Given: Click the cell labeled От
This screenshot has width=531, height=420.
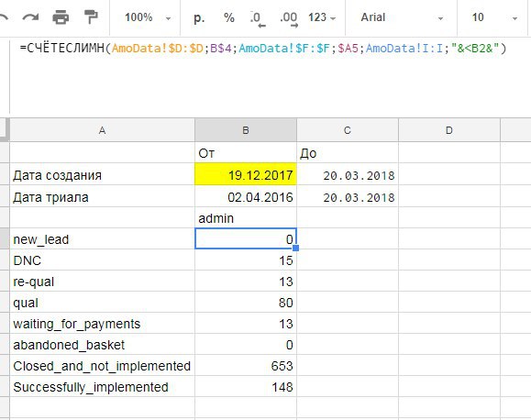Looking at the screenshot, I should click(246, 153).
